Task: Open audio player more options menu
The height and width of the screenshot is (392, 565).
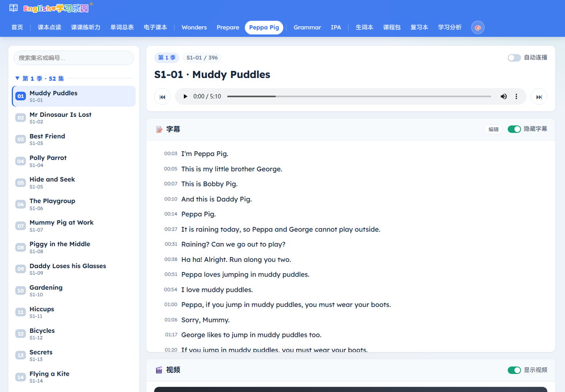Action: (x=516, y=97)
